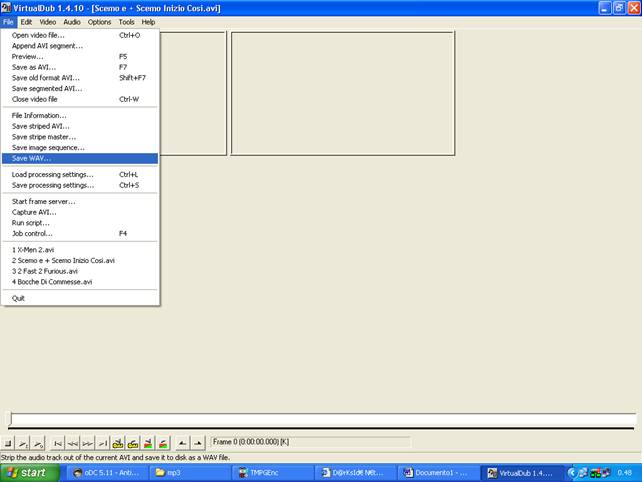Select Append AVI segment
The height and width of the screenshot is (482, 642).
80,46
